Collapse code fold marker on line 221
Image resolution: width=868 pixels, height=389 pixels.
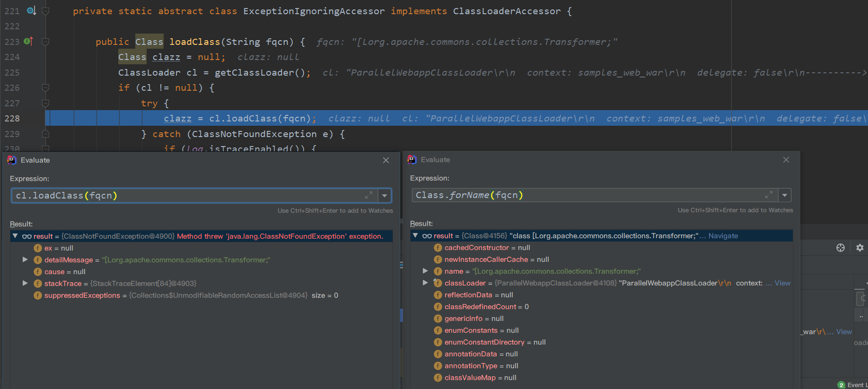[x=45, y=11]
